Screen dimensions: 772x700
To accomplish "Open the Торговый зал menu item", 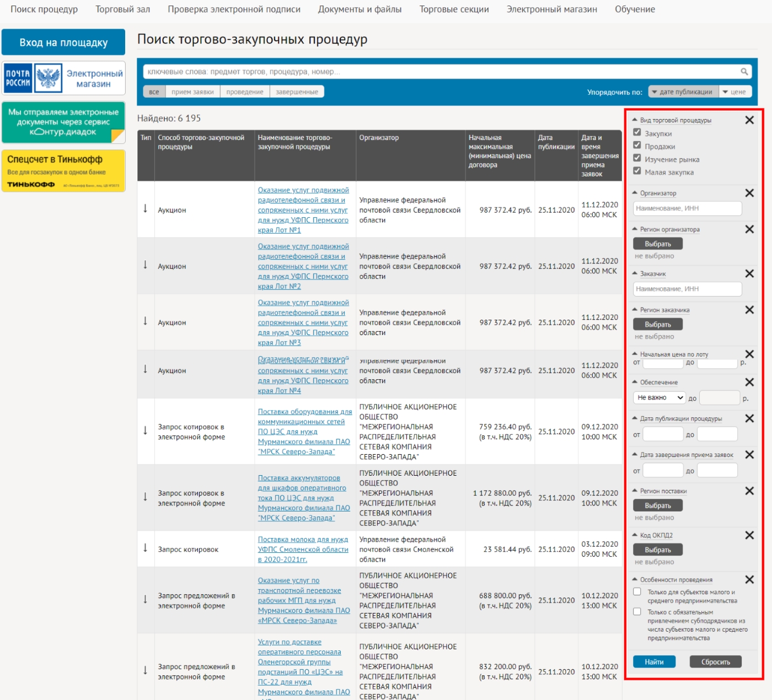I will coord(122,9).
